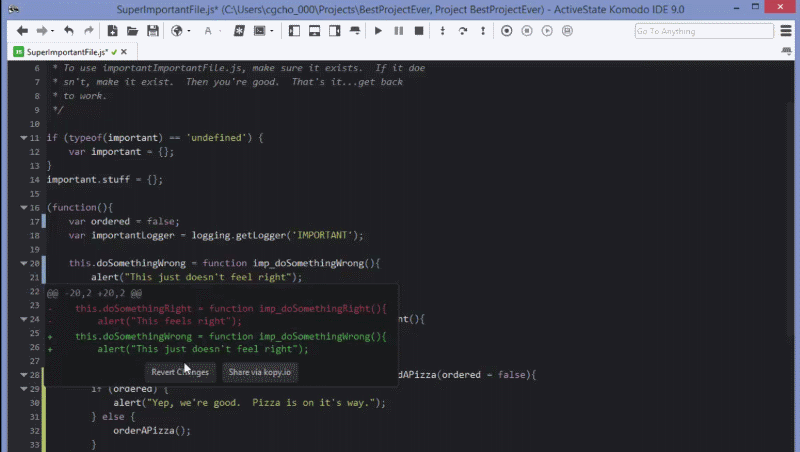Toggle the right pane visibility
The width and height of the screenshot is (800, 452).
(335, 31)
